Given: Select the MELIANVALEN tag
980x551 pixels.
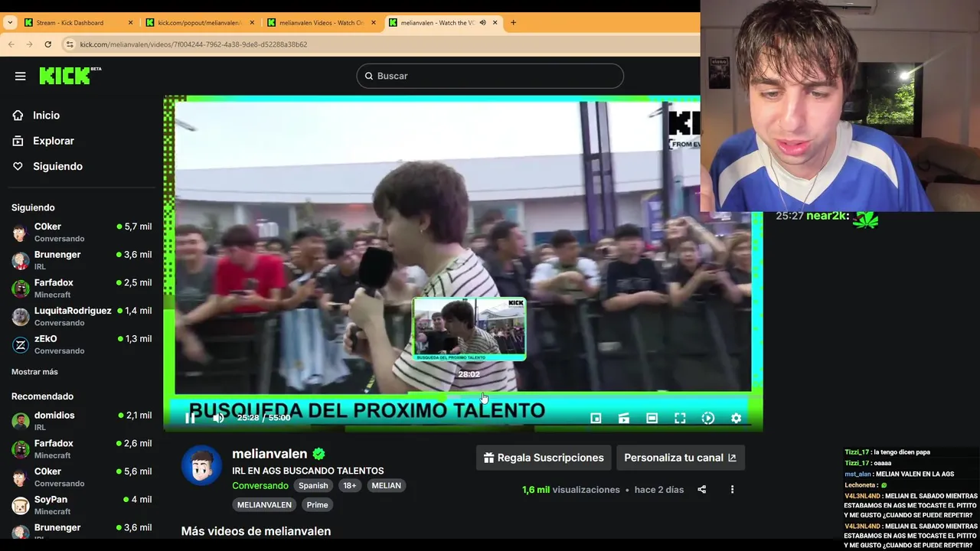Looking at the screenshot, I should (264, 505).
